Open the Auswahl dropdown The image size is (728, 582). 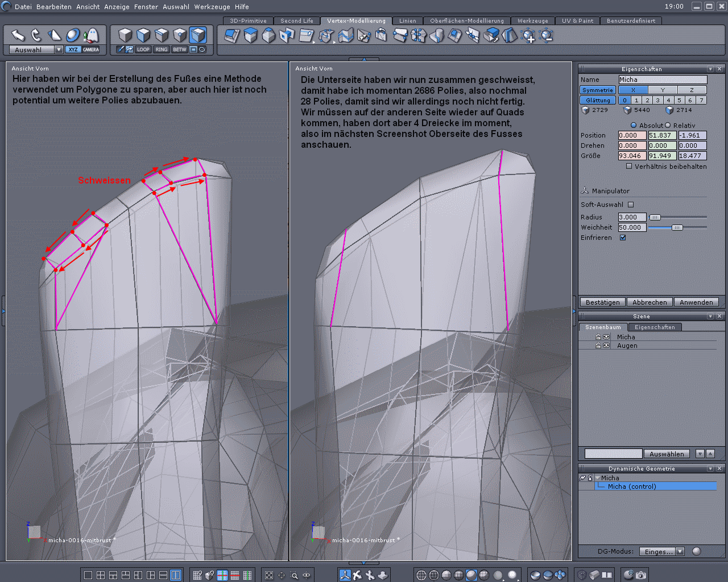click(59, 50)
